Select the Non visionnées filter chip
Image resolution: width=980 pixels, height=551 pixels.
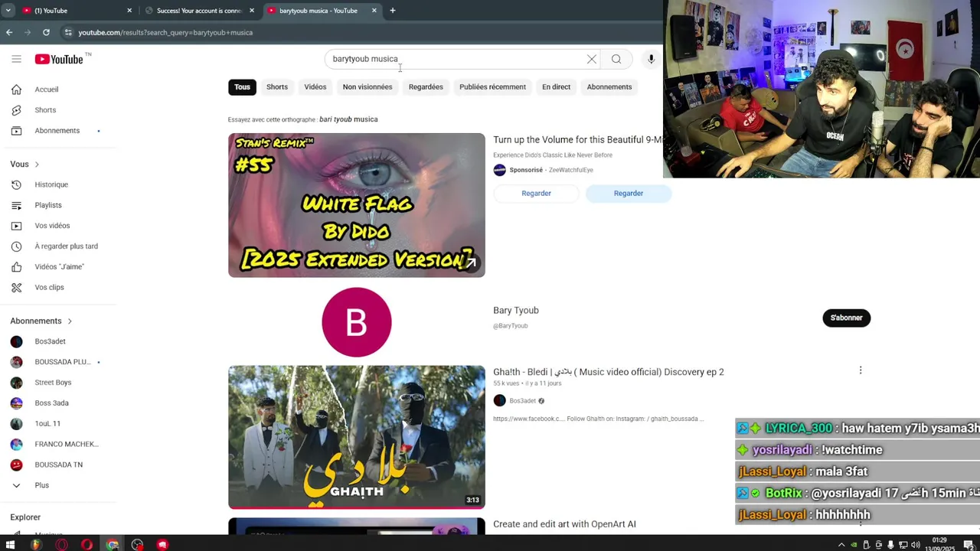coord(367,87)
